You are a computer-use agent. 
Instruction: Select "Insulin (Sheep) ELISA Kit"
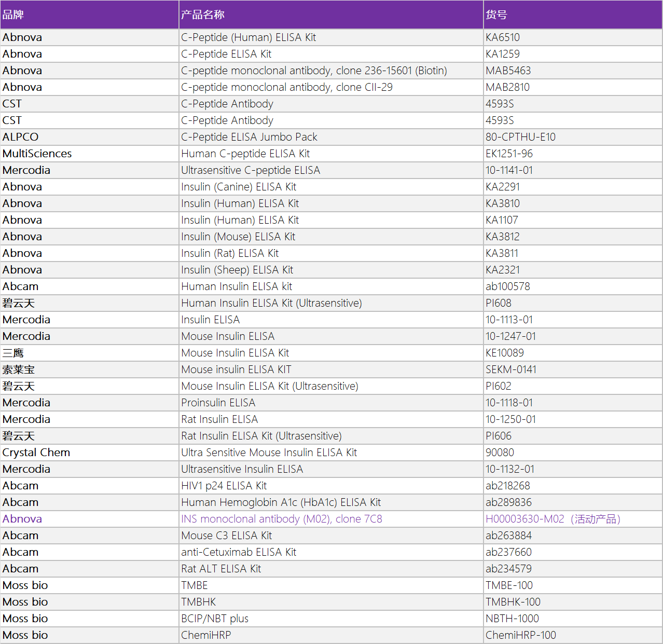237,270
